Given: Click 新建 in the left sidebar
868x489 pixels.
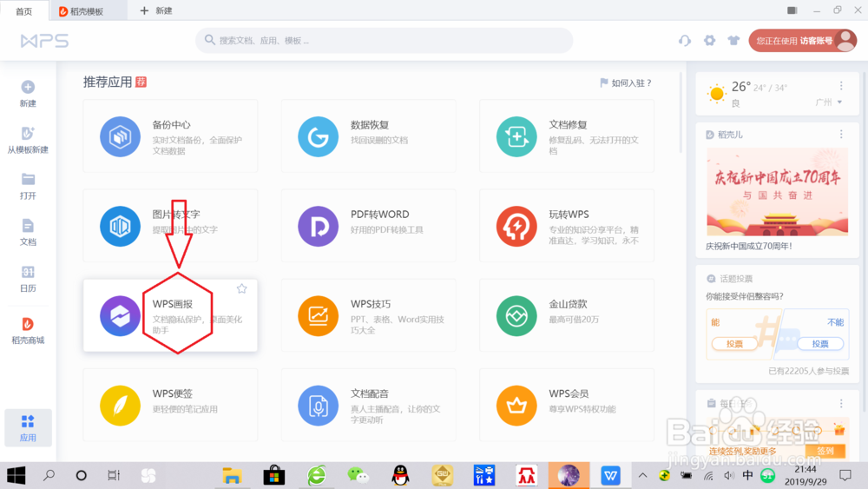Looking at the screenshot, I should pyautogui.click(x=28, y=94).
